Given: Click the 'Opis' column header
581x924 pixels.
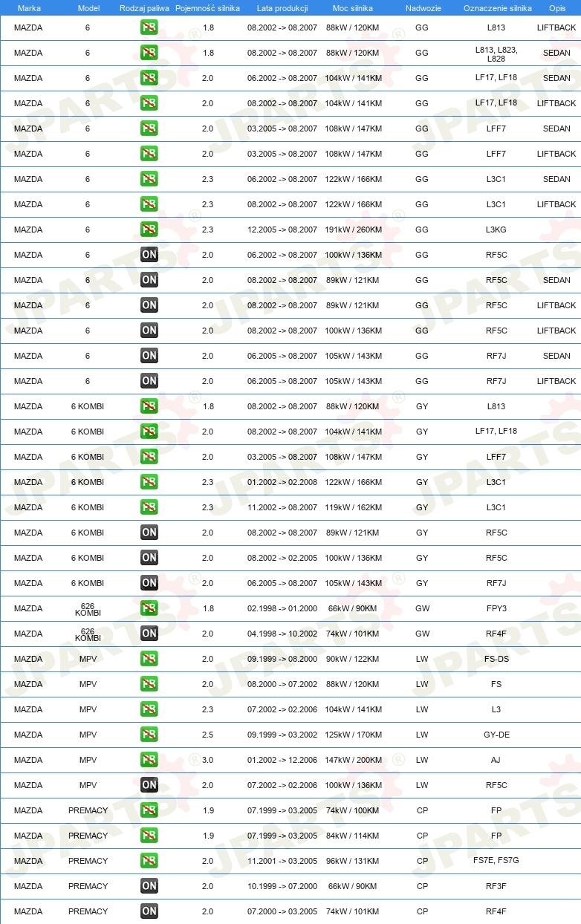Looking at the screenshot, I should [x=556, y=8].
